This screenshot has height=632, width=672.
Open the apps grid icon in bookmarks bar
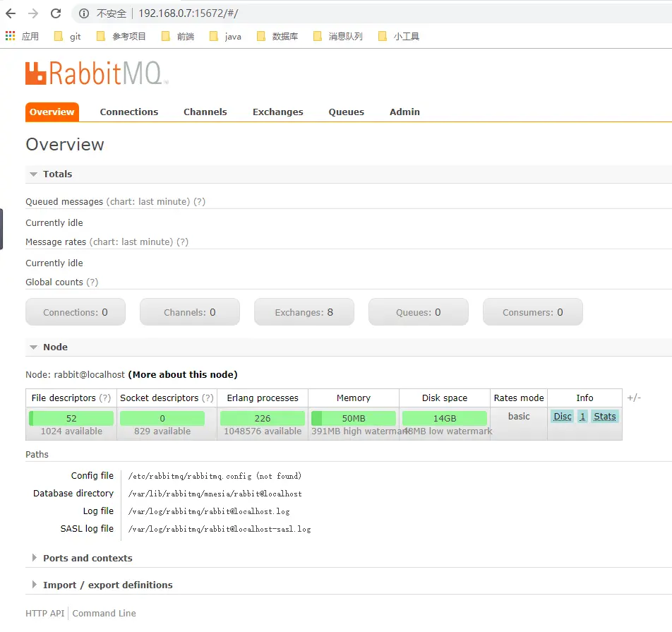coord(11,36)
